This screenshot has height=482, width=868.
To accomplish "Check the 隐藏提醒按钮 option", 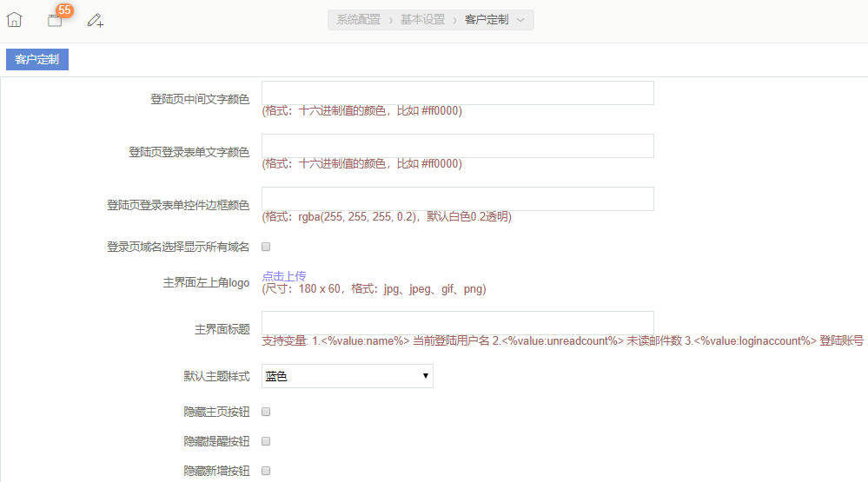I will click(x=266, y=441).
